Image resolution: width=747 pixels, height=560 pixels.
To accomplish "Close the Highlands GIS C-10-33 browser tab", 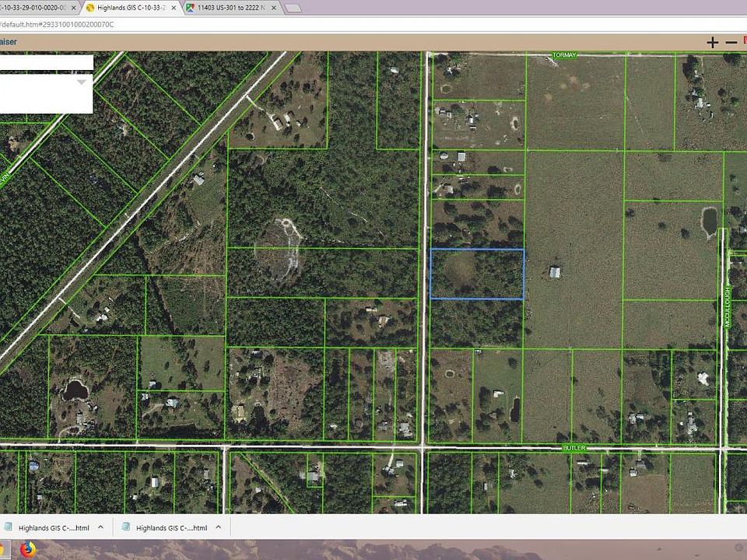I will pyautogui.click(x=174, y=8).
